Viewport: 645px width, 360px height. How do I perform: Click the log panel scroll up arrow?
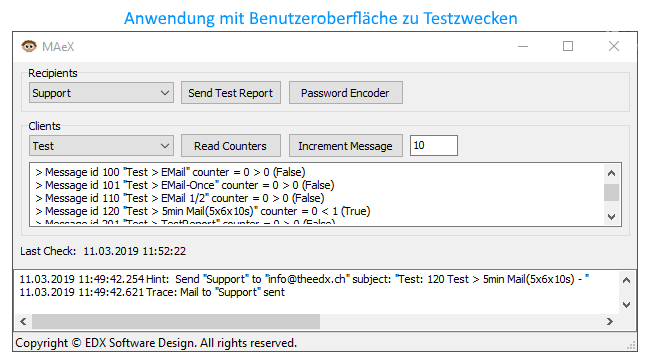point(626,281)
